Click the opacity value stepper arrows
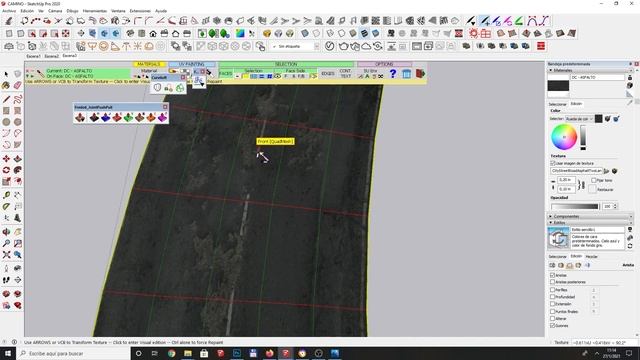This screenshot has width=640, height=360. click(616, 207)
